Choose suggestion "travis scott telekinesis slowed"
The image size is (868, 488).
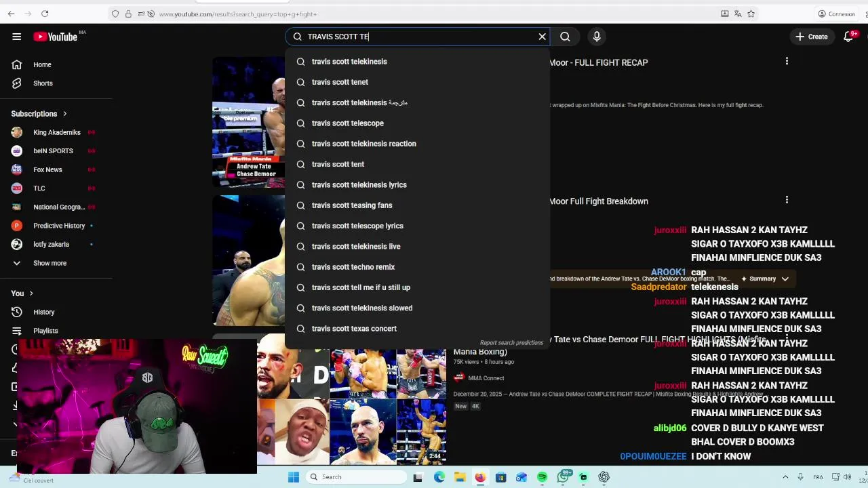417,308
